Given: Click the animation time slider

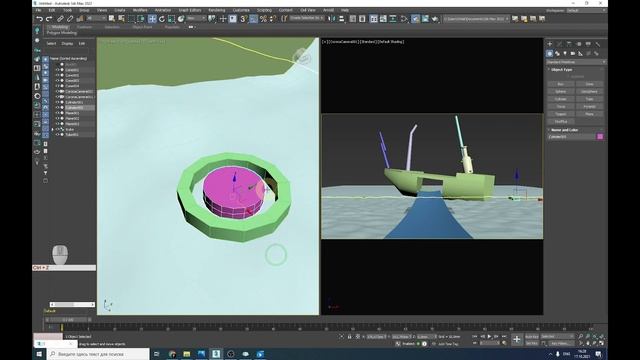Looking at the screenshot, I should pos(69,320).
